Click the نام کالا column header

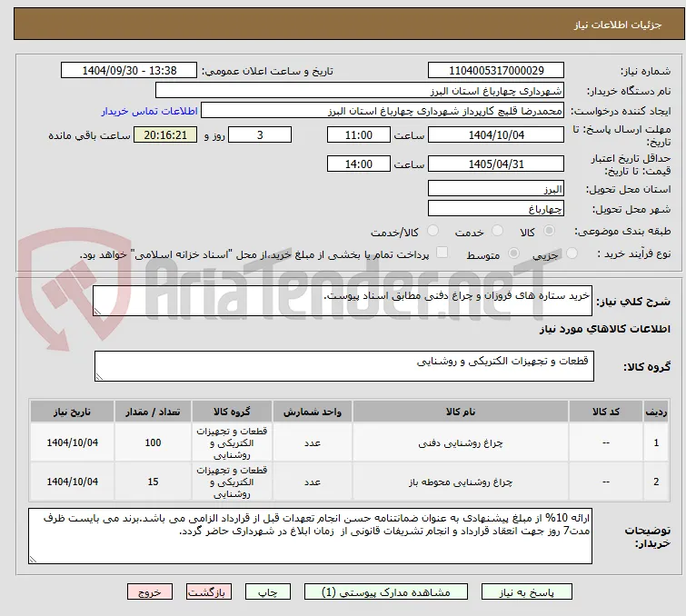(461, 412)
